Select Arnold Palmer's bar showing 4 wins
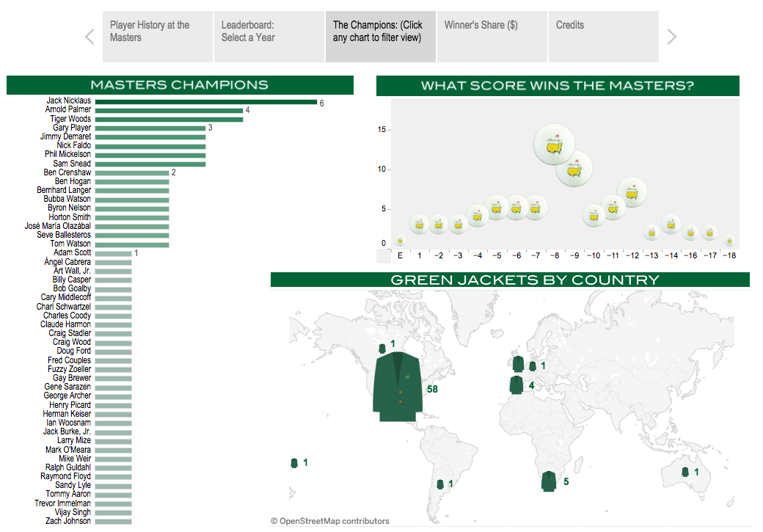 [x=169, y=111]
